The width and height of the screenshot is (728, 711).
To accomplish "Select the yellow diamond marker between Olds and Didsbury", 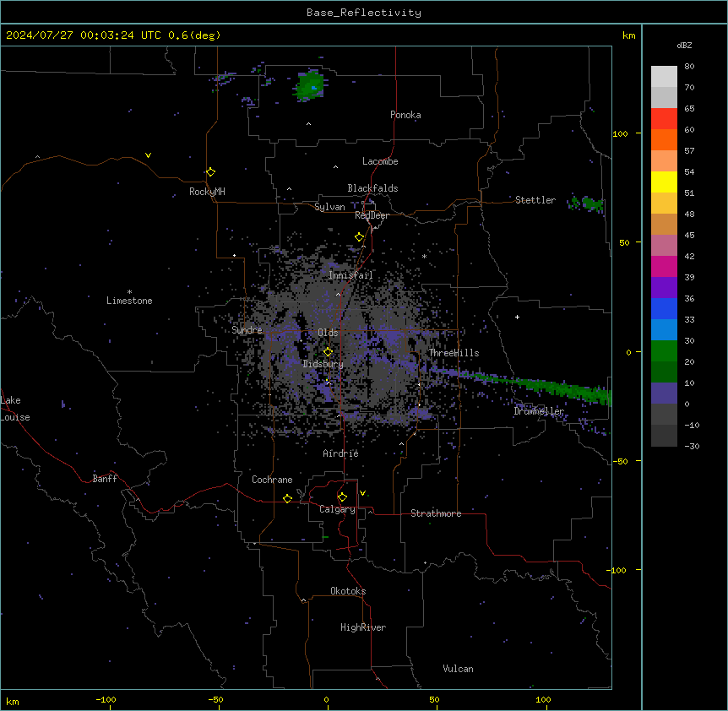I will coord(328,352).
